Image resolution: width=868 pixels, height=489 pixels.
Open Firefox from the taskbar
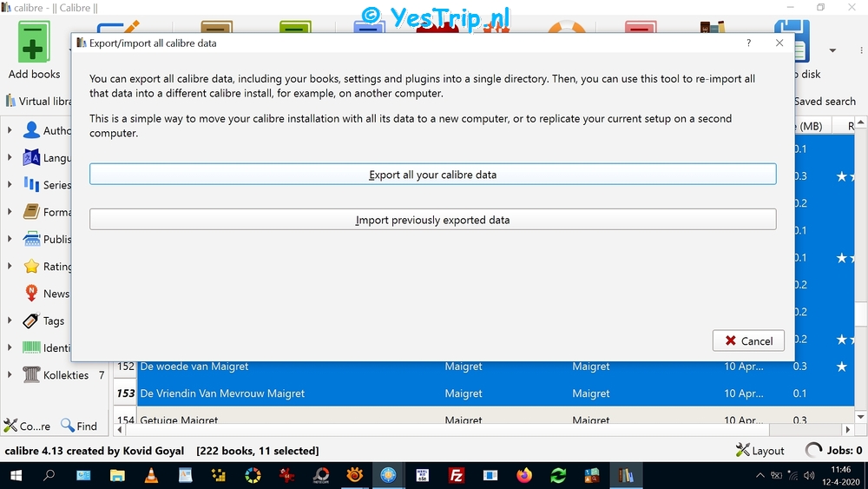pyautogui.click(x=523, y=475)
